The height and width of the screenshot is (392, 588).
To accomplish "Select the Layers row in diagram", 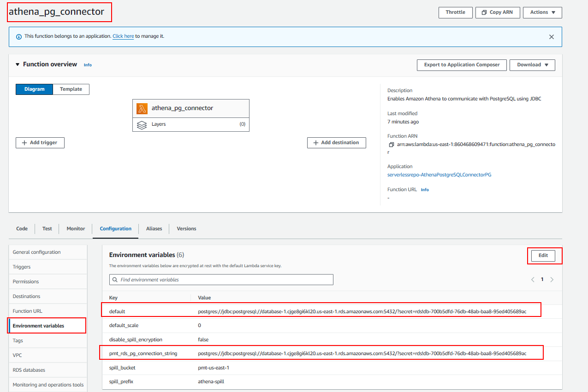I will pyautogui.click(x=191, y=124).
